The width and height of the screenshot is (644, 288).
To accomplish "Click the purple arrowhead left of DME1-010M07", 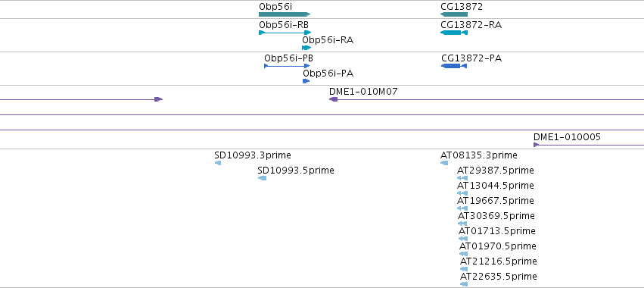I will pos(158,99).
